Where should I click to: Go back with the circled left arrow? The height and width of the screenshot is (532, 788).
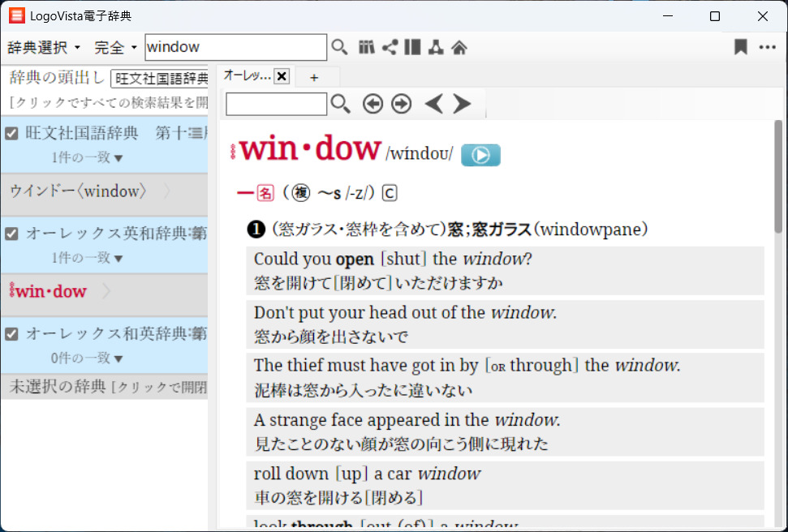372,104
